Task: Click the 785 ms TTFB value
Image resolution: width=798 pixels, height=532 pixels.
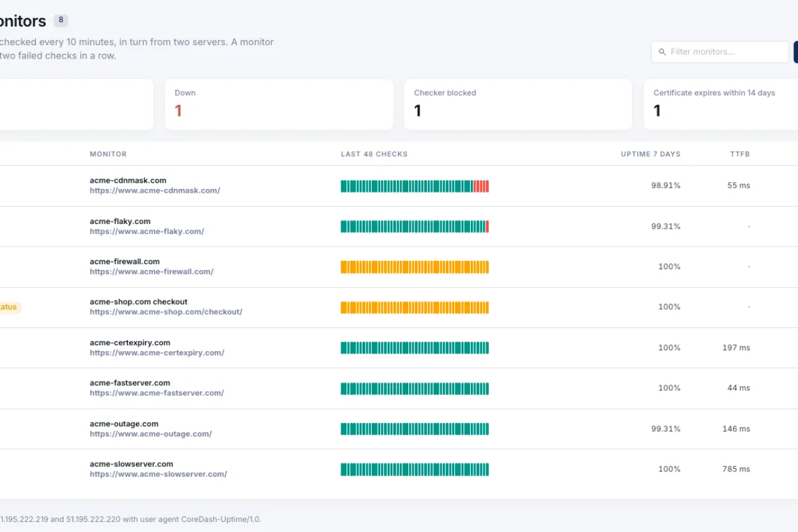Action: click(x=736, y=469)
